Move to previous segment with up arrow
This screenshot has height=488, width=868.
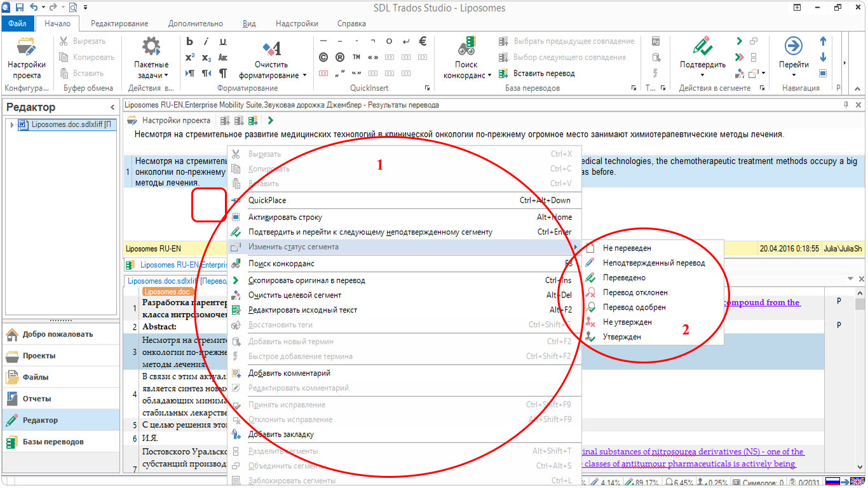(x=823, y=41)
